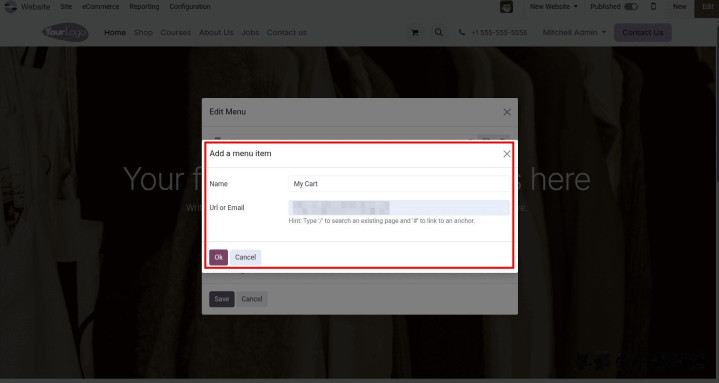Open the Website app menu
The height and width of the screenshot is (383, 719).
[36, 7]
